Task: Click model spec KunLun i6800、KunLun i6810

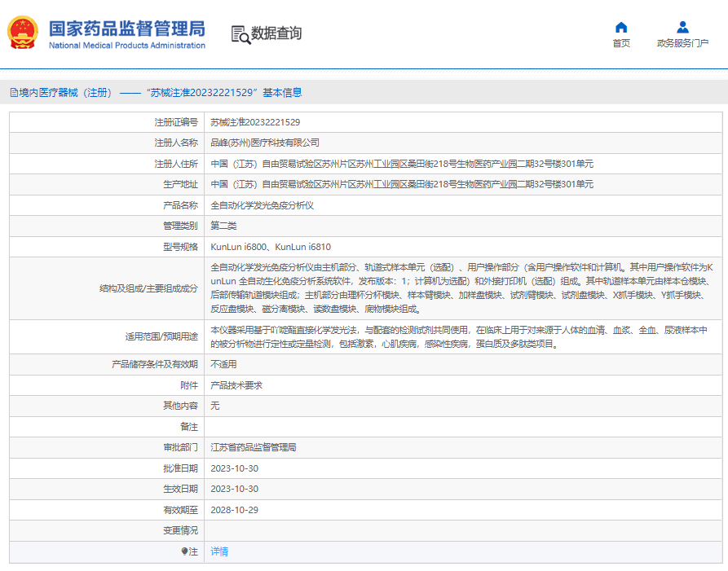Action: (271, 247)
